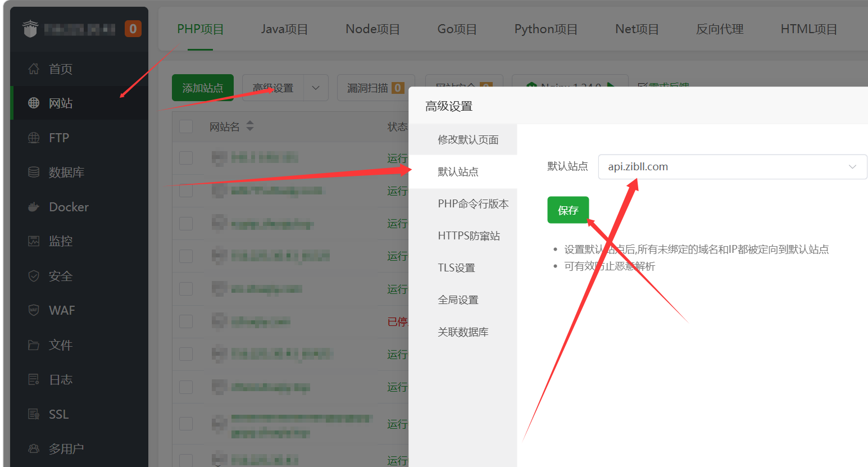Image resolution: width=868 pixels, height=467 pixels.
Task: Open the 默认站点 site selection dropdown
Action: tap(732, 166)
